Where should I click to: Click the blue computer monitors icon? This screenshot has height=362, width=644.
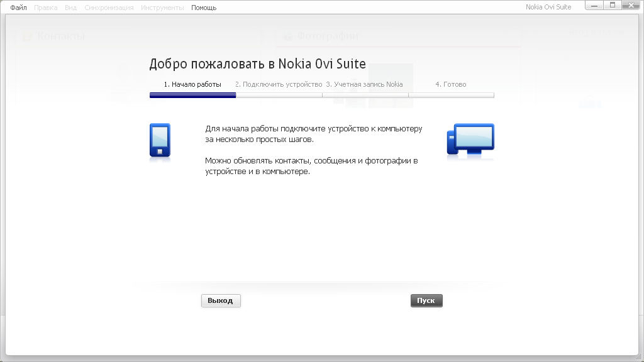pyautogui.click(x=470, y=139)
